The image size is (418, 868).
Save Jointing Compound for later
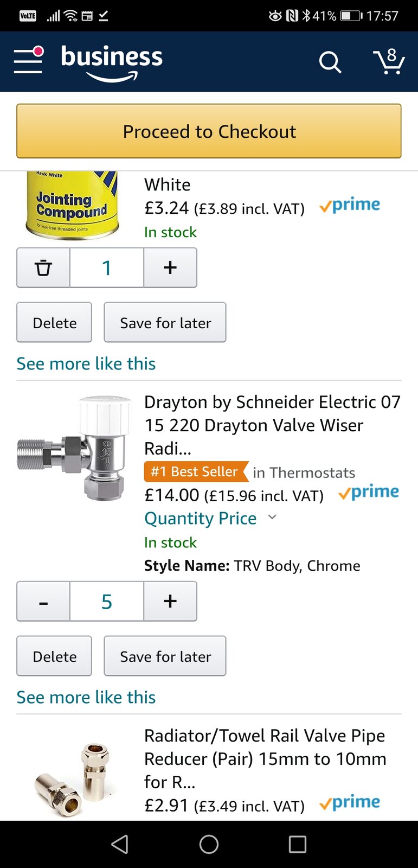point(165,323)
